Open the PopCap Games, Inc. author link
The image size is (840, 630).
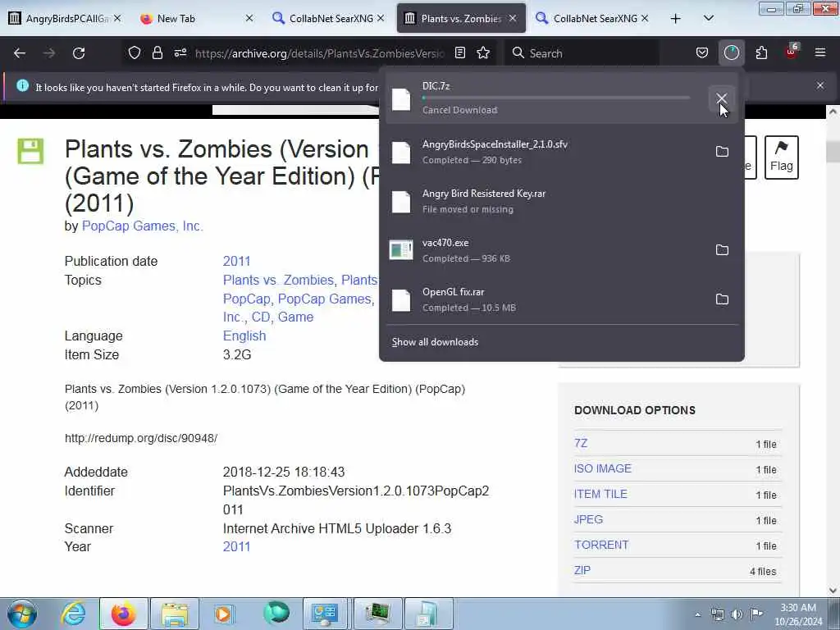click(143, 226)
